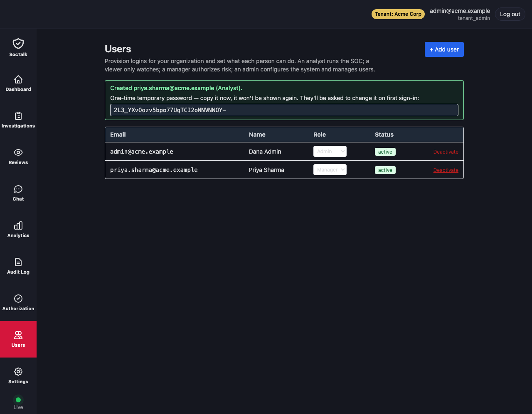Click the tenant_admin role label in header

pos(474,18)
